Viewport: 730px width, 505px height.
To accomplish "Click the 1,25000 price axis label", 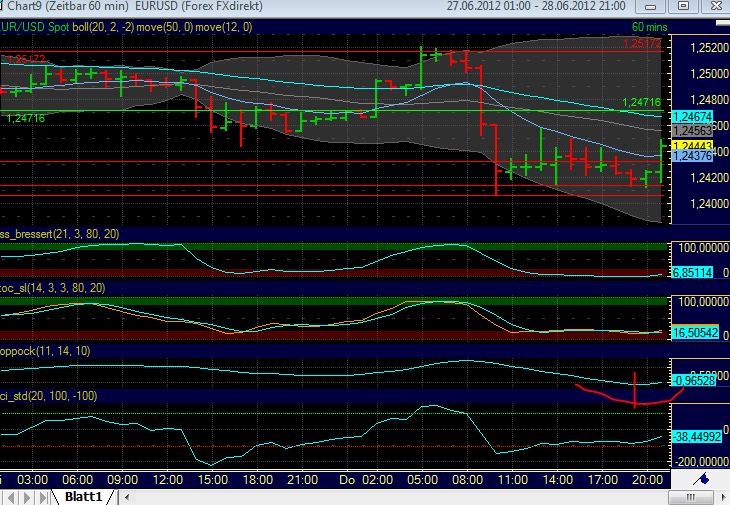I will 709,74.
